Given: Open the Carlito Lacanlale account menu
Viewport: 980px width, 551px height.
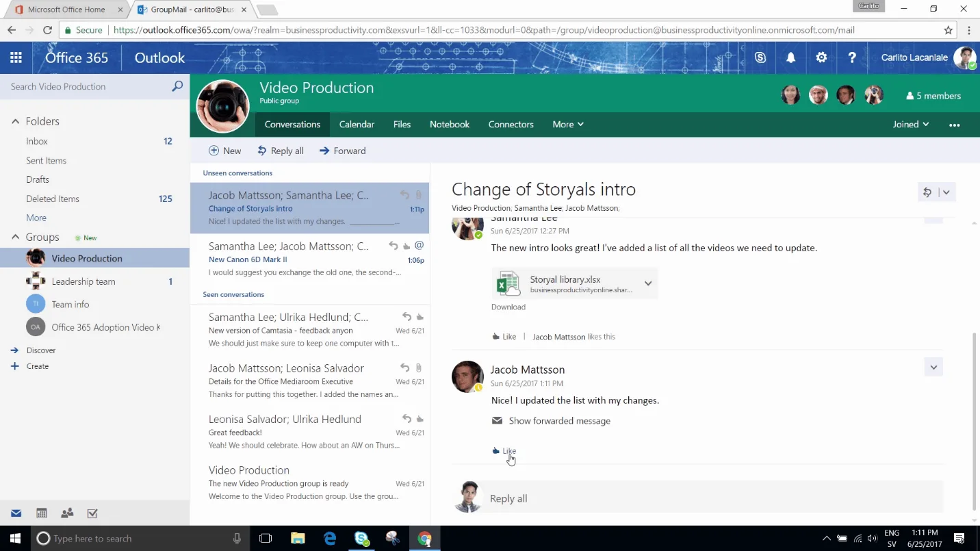Looking at the screenshot, I should 927,57.
